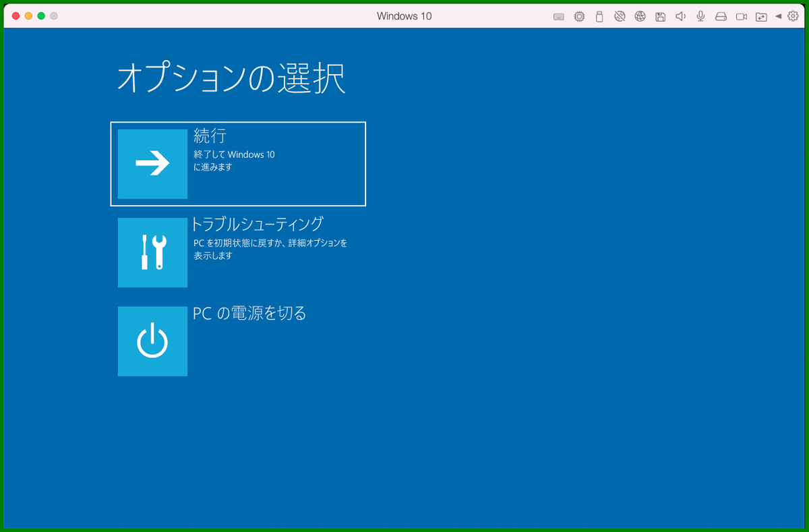Select the 続行 option heading
This screenshot has height=532, width=809.
click(210, 136)
